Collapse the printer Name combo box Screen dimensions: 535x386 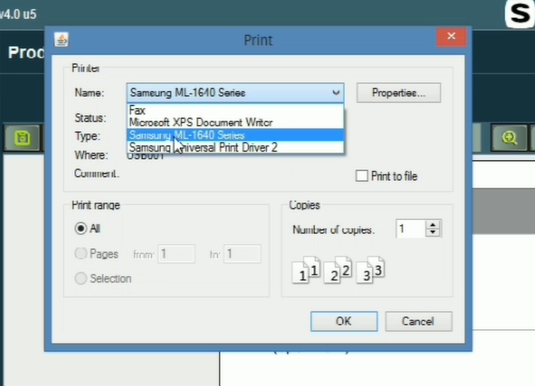pos(336,93)
